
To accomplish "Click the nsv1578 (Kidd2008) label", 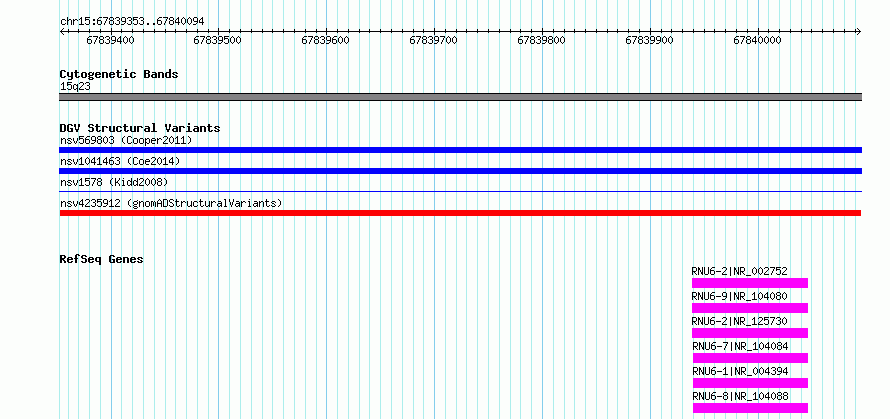I will pos(114,182).
